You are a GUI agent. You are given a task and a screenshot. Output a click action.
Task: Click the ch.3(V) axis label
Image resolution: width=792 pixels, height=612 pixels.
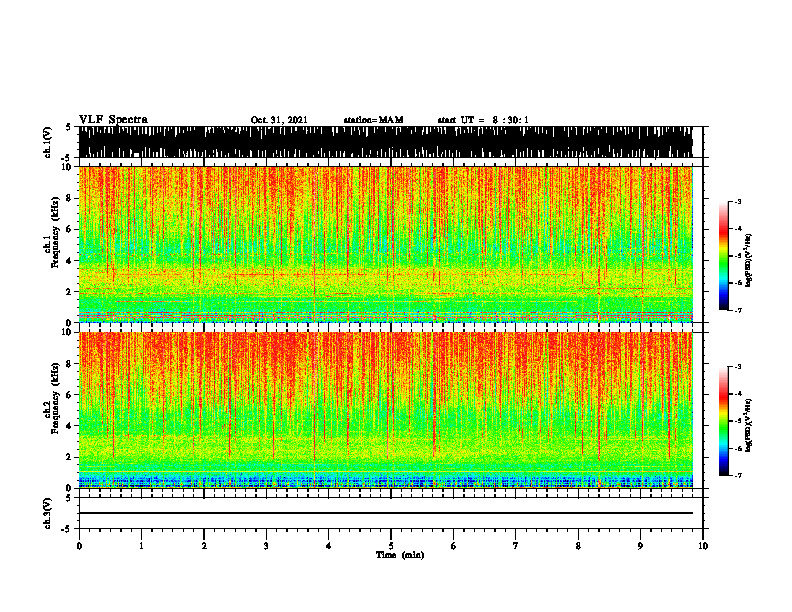(47, 513)
